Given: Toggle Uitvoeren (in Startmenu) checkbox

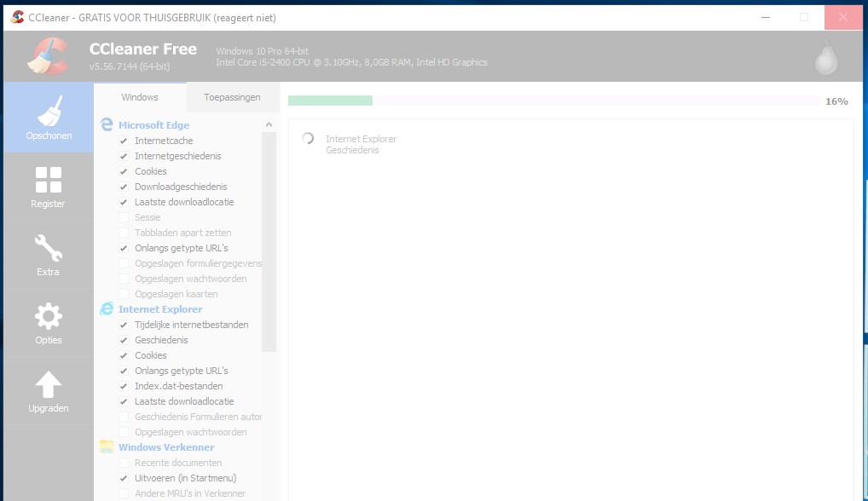Looking at the screenshot, I should coord(124,478).
